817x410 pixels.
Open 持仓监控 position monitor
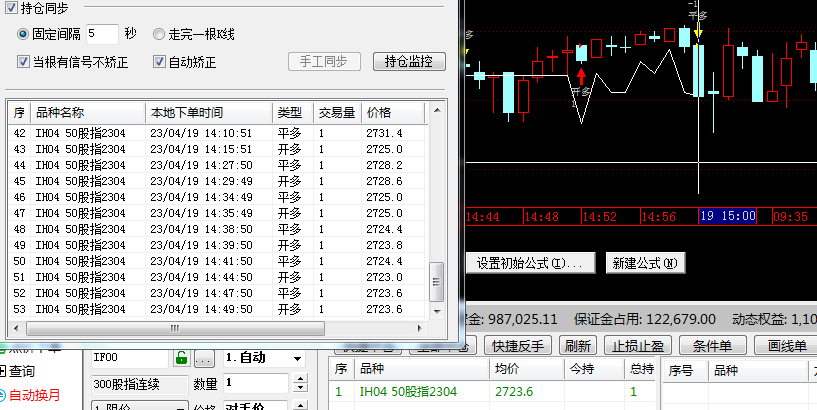coord(409,61)
